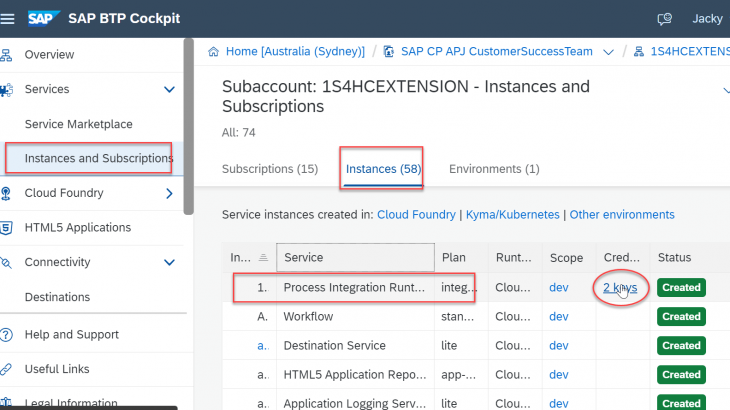The height and width of the screenshot is (410, 730).
Task: Switch to the Environments (1) tab
Action: point(494,169)
